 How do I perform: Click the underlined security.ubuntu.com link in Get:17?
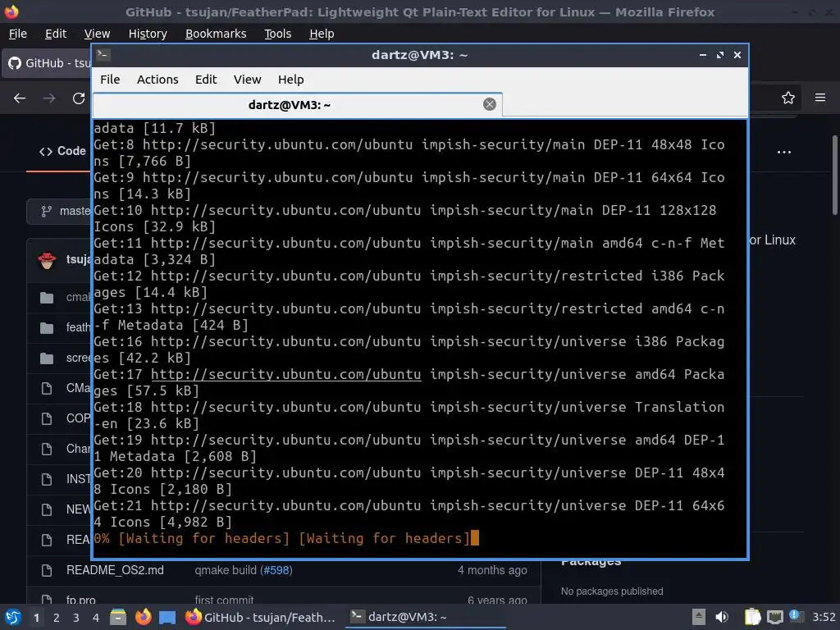[286, 374]
